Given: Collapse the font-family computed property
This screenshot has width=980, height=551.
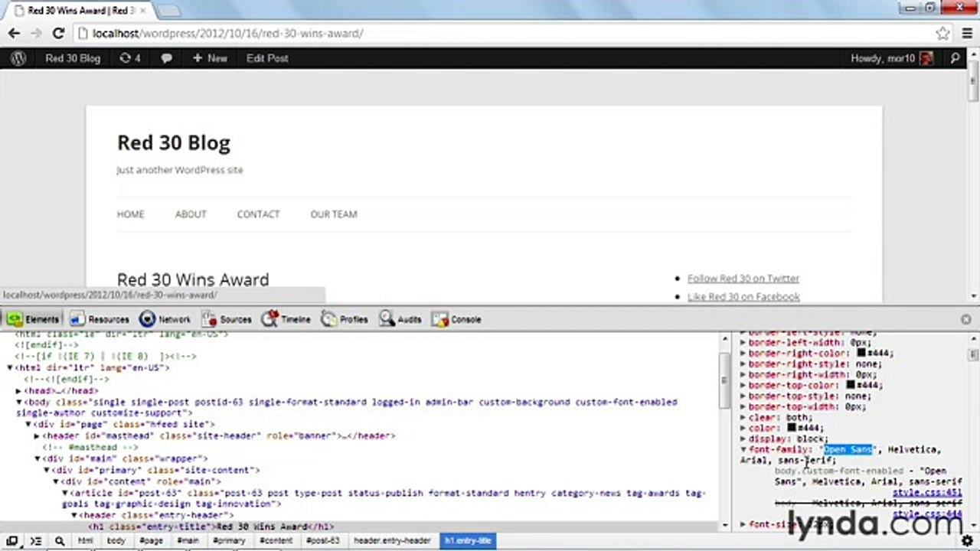Looking at the screenshot, I should click(743, 450).
